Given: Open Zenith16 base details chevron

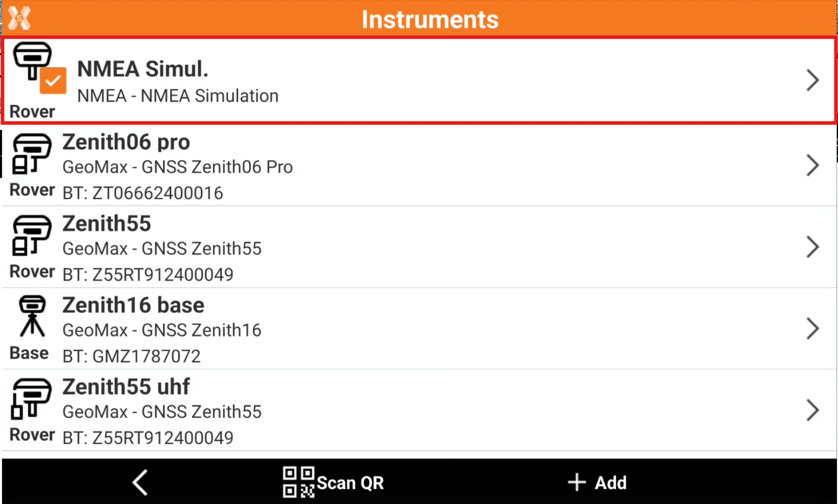Looking at the screenshot, I should [813, 329].
